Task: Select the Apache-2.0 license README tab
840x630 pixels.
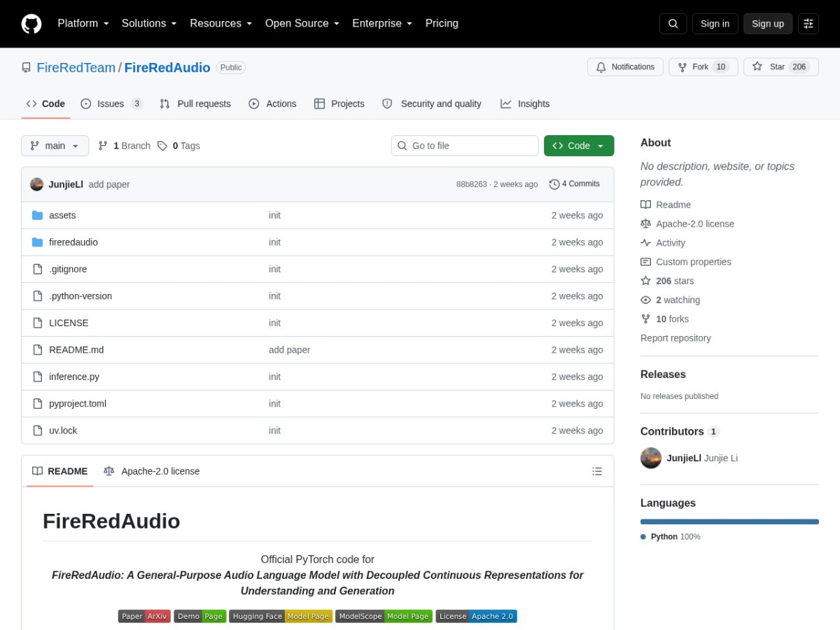Action: pyautogui.click(x=152, y=471)
